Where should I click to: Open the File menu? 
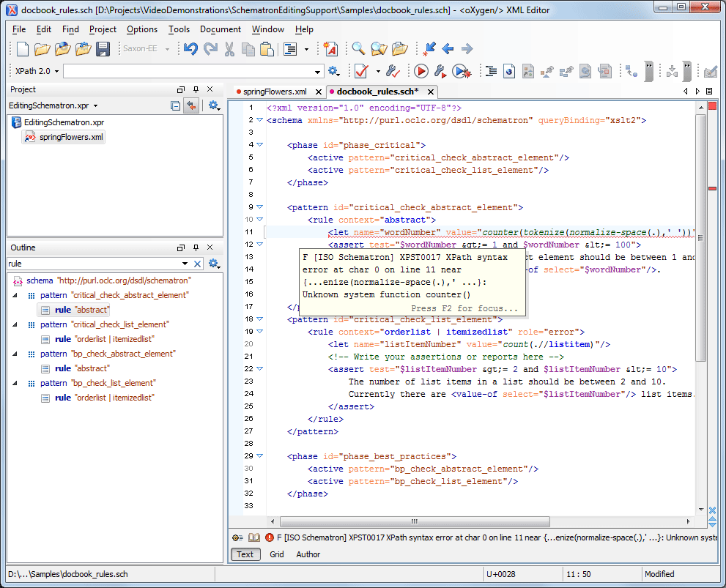[19, 29]
